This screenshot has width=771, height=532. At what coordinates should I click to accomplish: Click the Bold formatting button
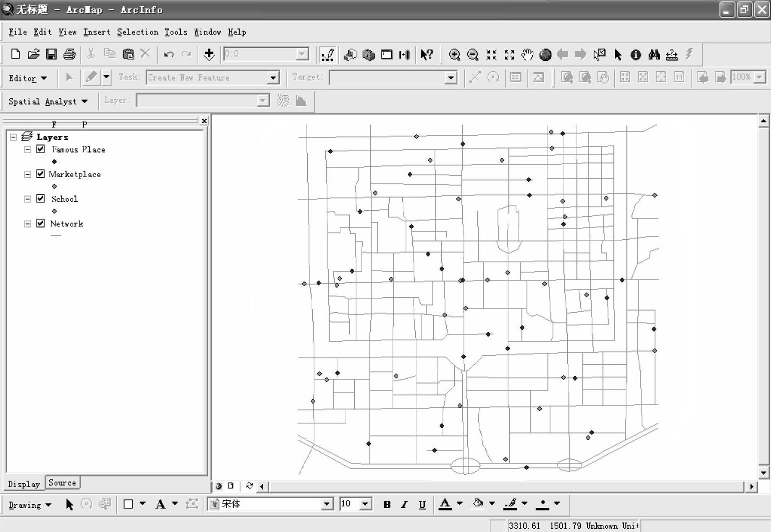point(387,504)
